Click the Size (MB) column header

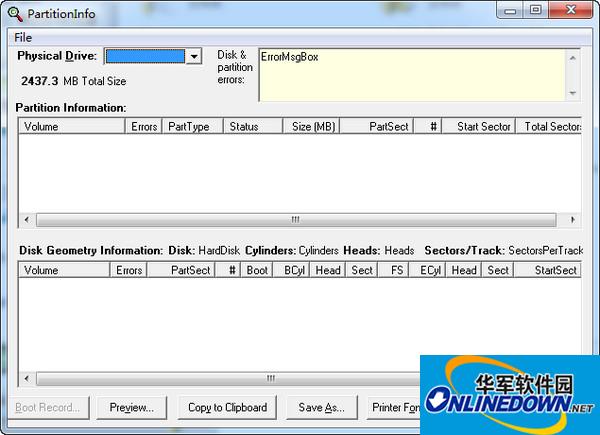point(312,127)
